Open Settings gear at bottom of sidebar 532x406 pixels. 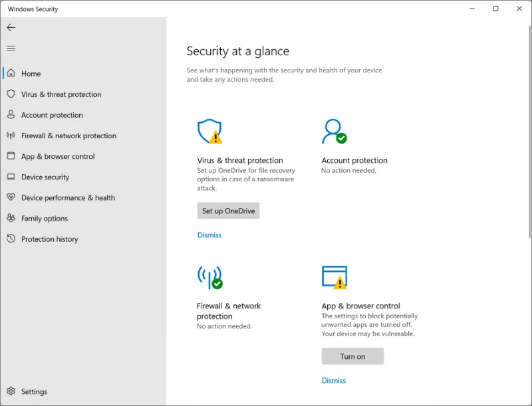[11, 391]
